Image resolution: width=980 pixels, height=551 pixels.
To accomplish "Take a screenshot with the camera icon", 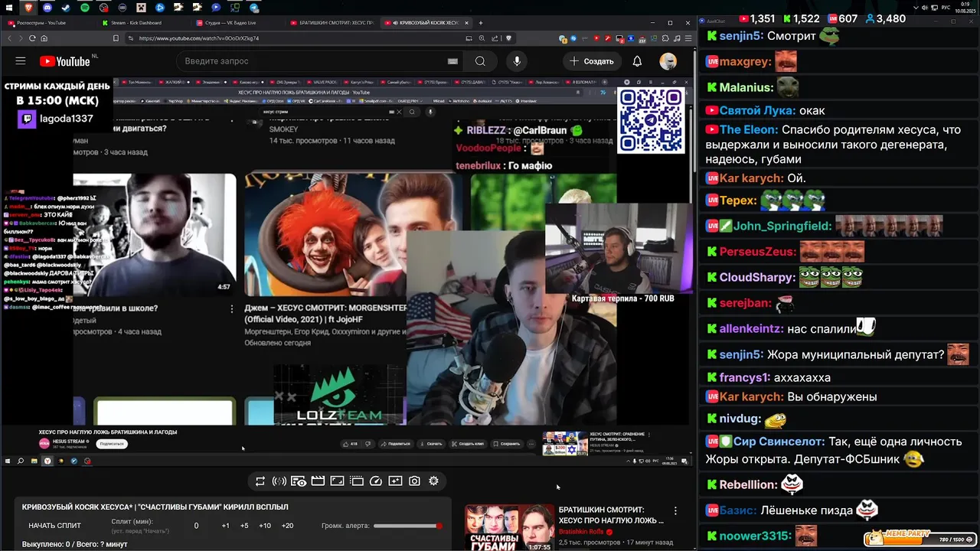I will coord(414,481).
